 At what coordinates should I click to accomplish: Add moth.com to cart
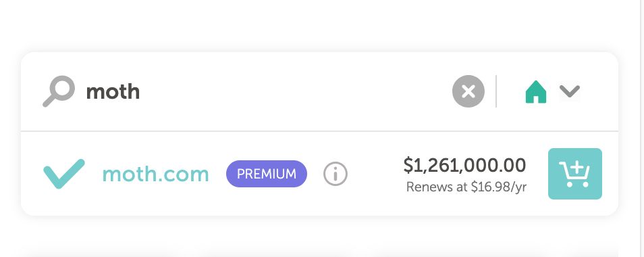pyautogui.click(x=575, y=174)
